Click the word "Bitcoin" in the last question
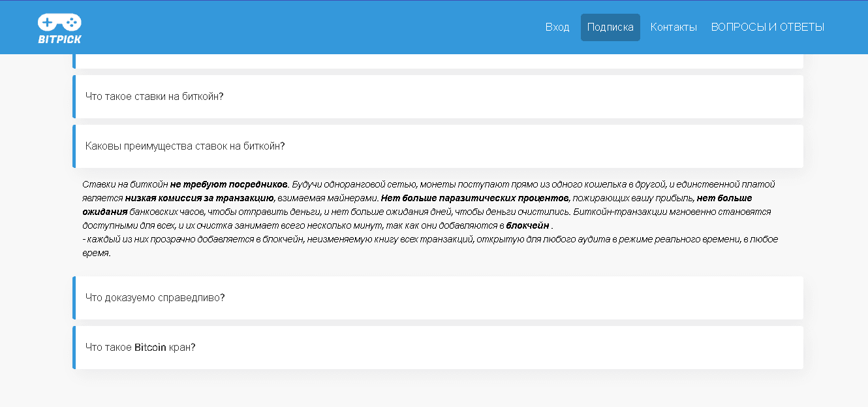868x407 pixels. [150, 347]
